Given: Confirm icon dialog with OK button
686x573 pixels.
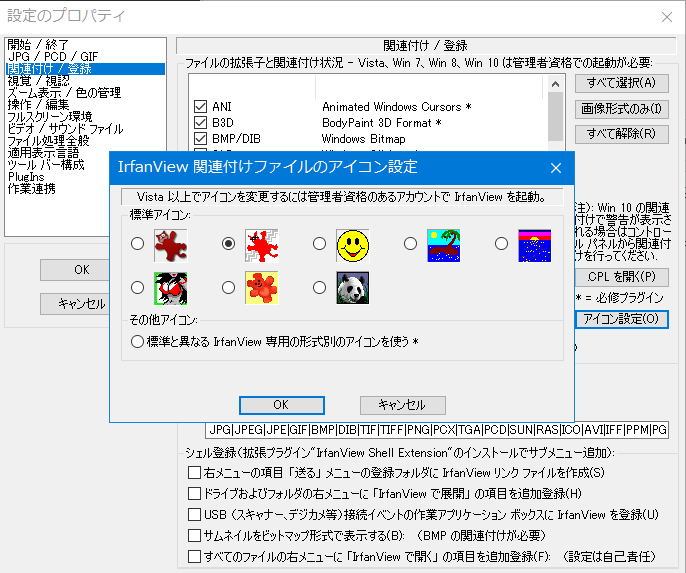Looking at the screenshot, I should click(282, 405).
